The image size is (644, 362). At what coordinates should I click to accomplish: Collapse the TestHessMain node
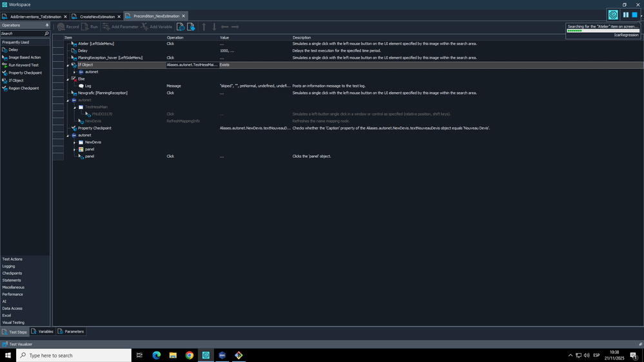[x=75, y=108]
